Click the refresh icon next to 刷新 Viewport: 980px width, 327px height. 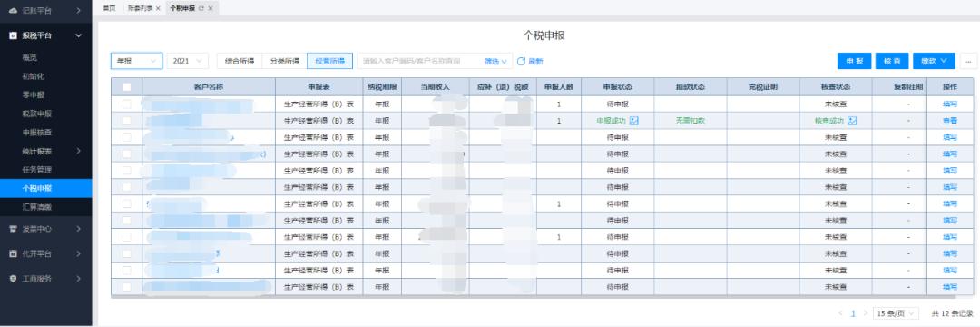pyautogui.click(x=520, y=61)
